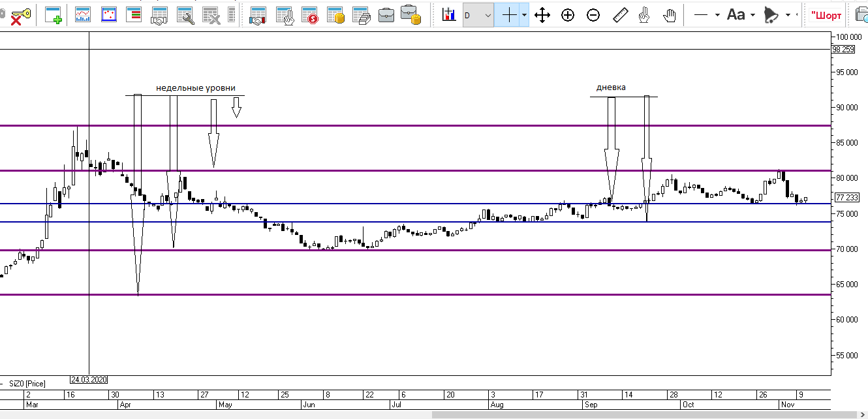
Task: Open the stop-orders table with the red S icon
Action: click(x=309, y=15)
